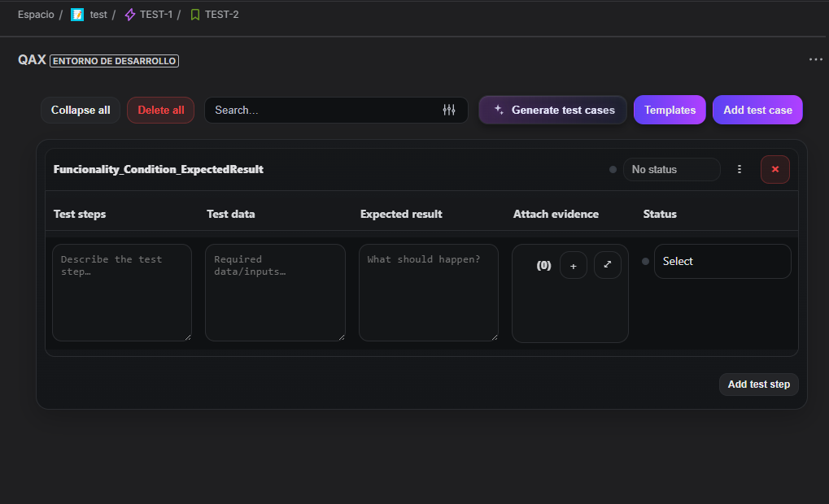
Task: Click the plus button to attach evidence
Action: [x=573, y=265]
